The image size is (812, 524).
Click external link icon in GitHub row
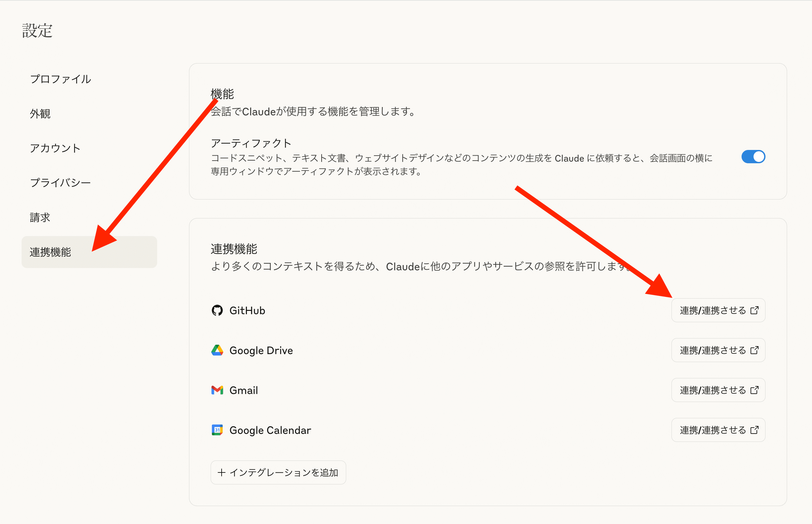(x=754, y=310)
